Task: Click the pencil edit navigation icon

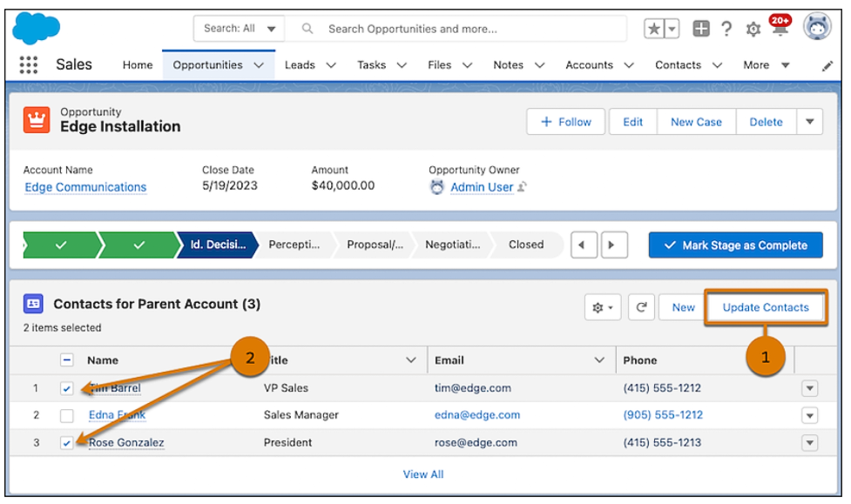Action: point(827,66)
